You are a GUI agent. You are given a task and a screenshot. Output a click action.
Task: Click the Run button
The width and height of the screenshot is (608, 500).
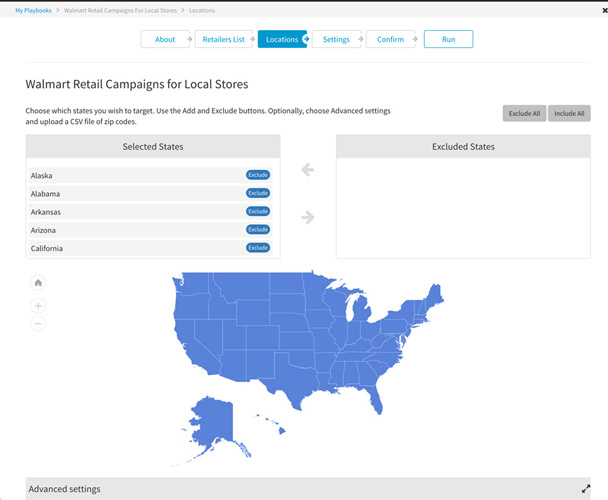point(448,39)
